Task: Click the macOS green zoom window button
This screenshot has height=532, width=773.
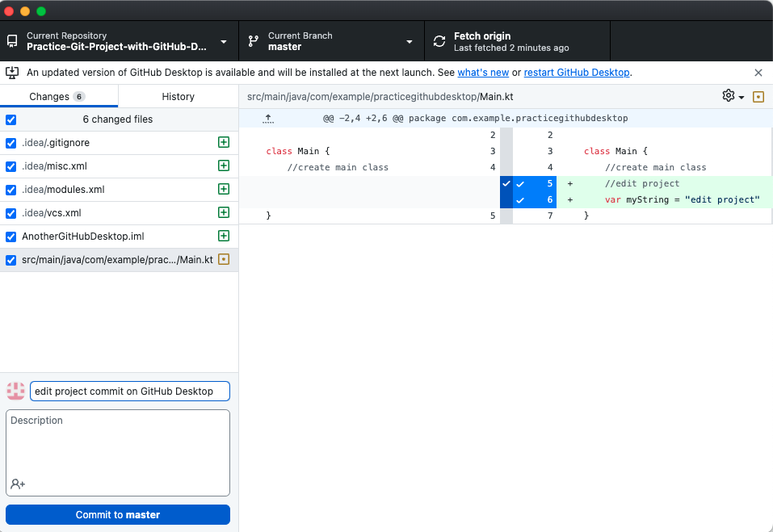Action: click(41, 10)
